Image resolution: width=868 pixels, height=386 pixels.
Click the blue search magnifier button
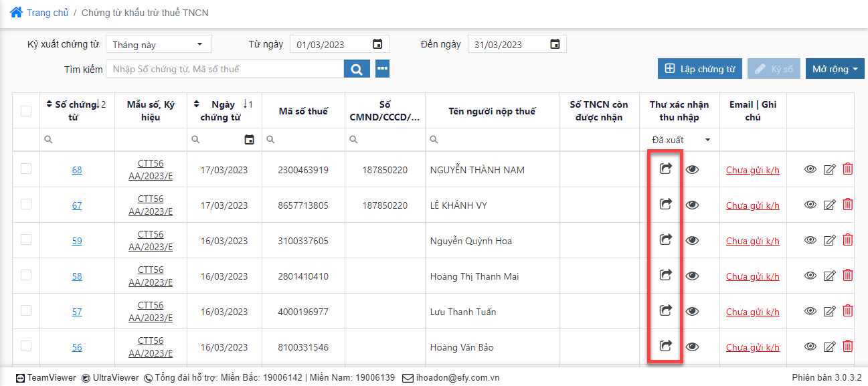[357, 69]
